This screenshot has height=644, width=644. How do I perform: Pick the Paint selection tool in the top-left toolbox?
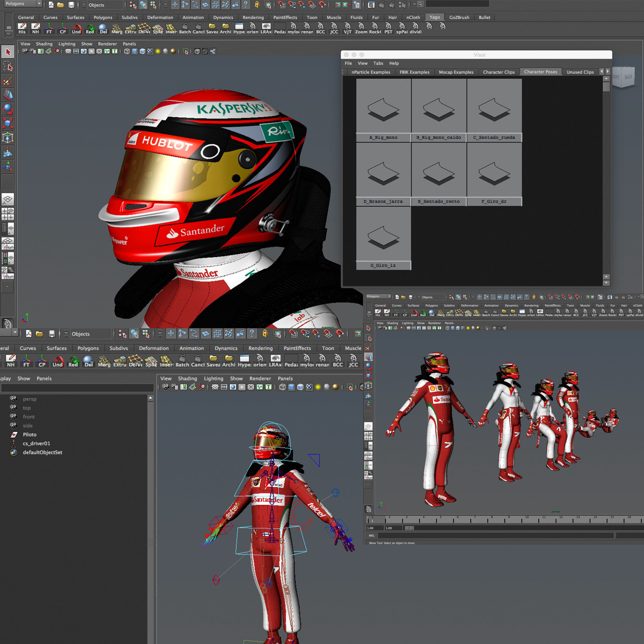(x=8, y=81)
